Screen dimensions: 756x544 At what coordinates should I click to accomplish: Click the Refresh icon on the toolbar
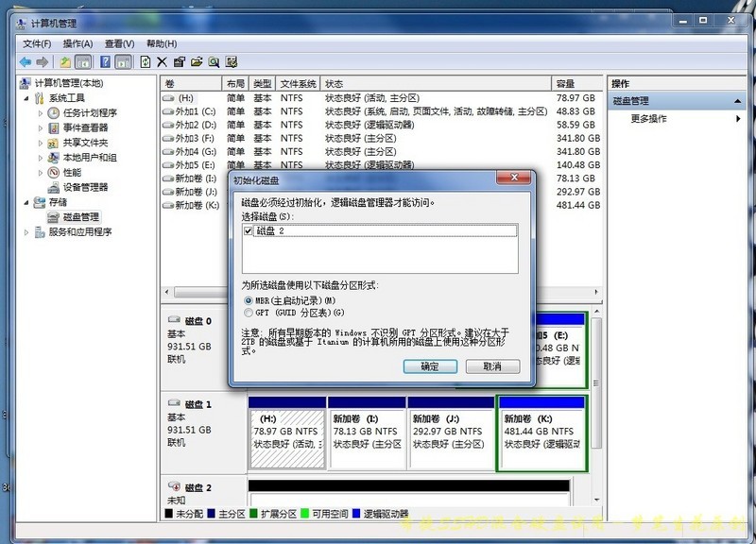(144, 61)
